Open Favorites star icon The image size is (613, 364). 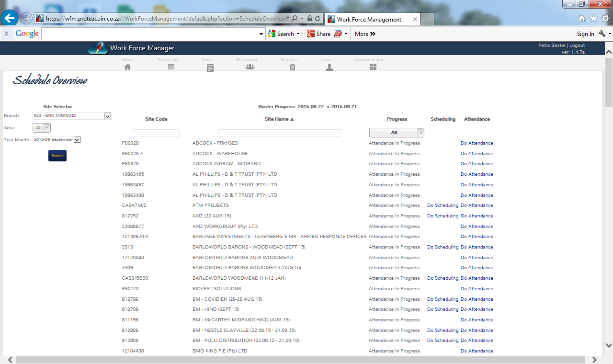tap(593, 18)
